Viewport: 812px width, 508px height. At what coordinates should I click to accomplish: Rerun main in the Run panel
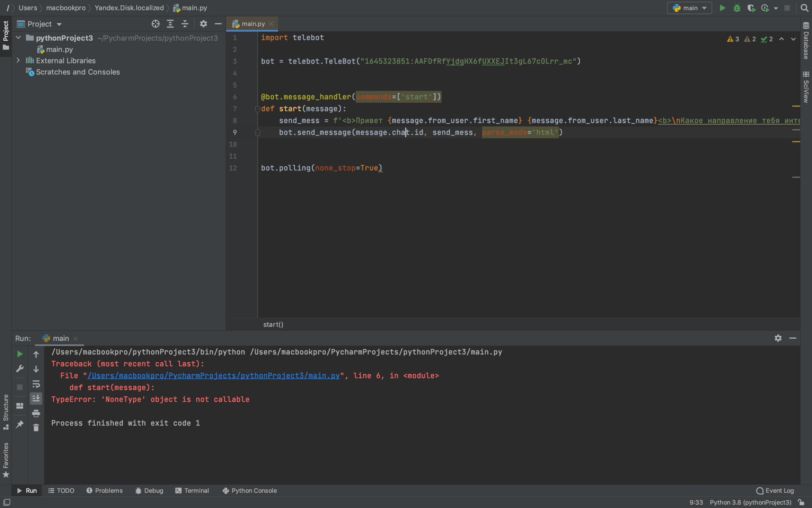[19, 354]
